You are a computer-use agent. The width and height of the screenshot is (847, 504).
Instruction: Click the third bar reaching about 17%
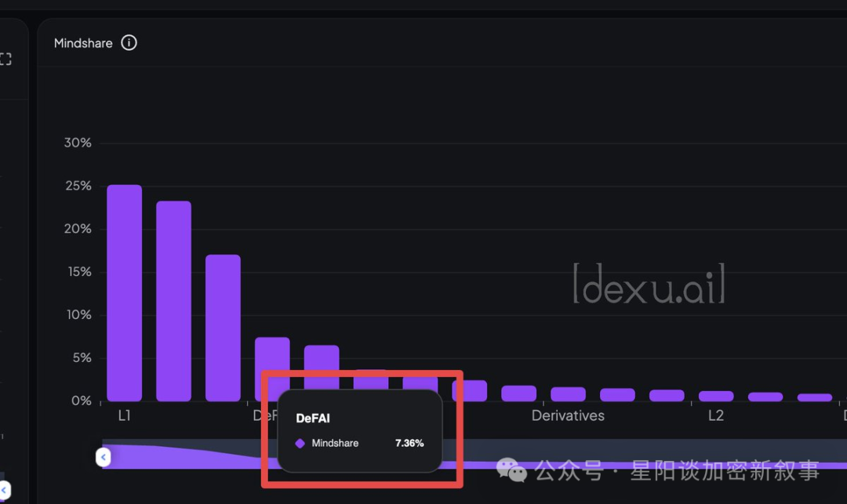223,328
